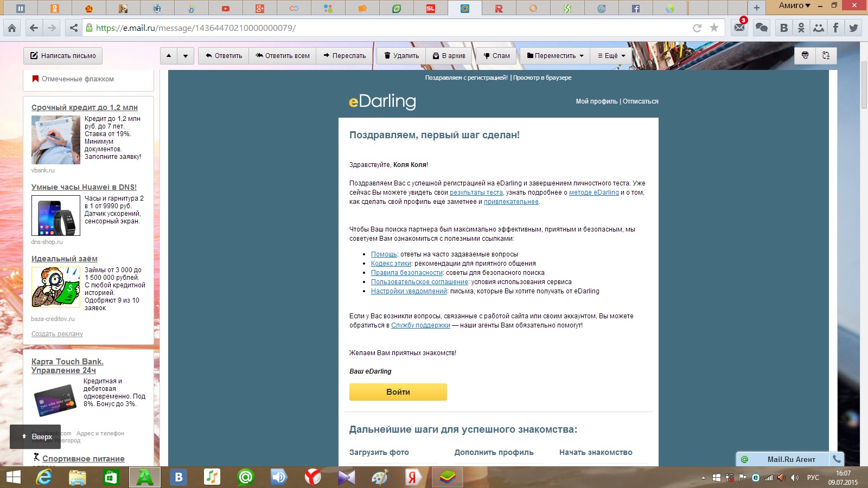The width and height of the screenshot is (868, 488).
Task: Open the Помощь link
Action: [x=384, y=254]
